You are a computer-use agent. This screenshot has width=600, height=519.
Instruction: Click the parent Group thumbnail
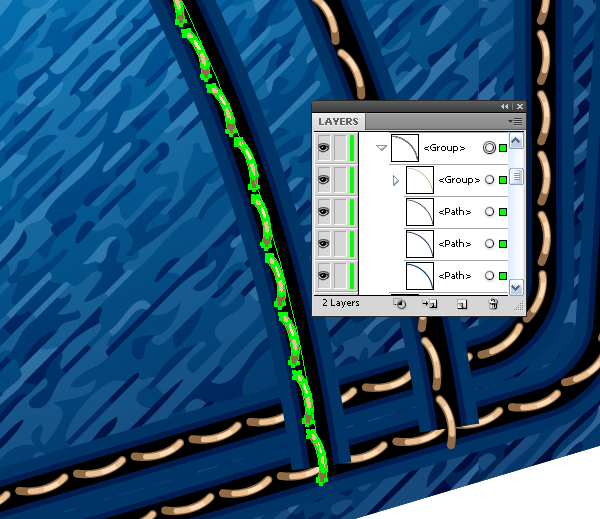click(405, 148)
